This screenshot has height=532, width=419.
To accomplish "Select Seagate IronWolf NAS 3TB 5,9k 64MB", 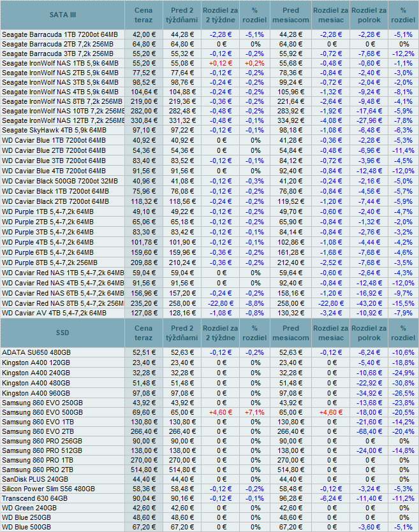I will coord(60,82).
